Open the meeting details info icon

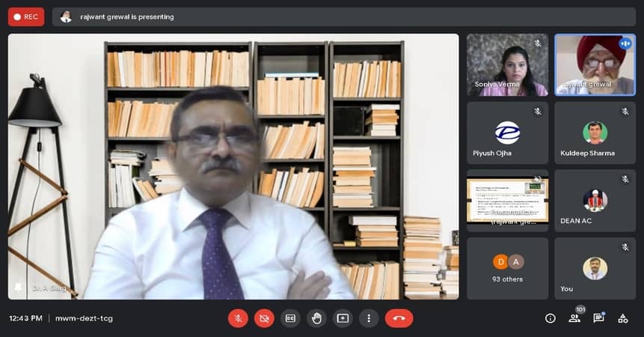pos(551,318)
